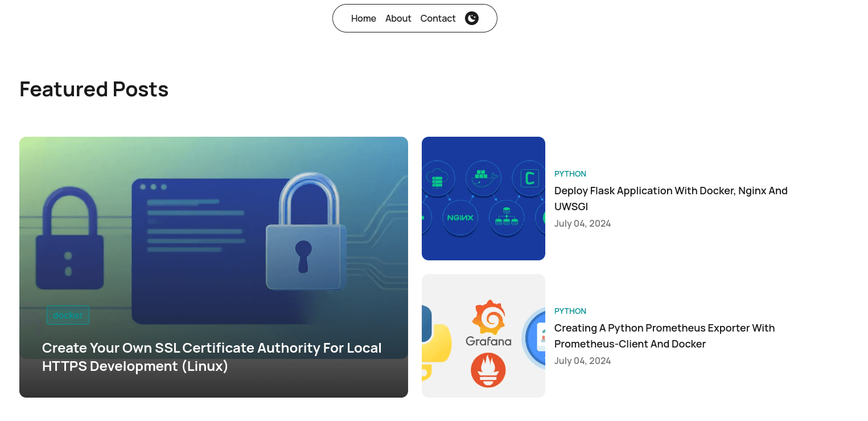Click the dark blue padlock on the left
Image resolution: width=868 pixels, height=421 pixels.
tap(69, 239)
